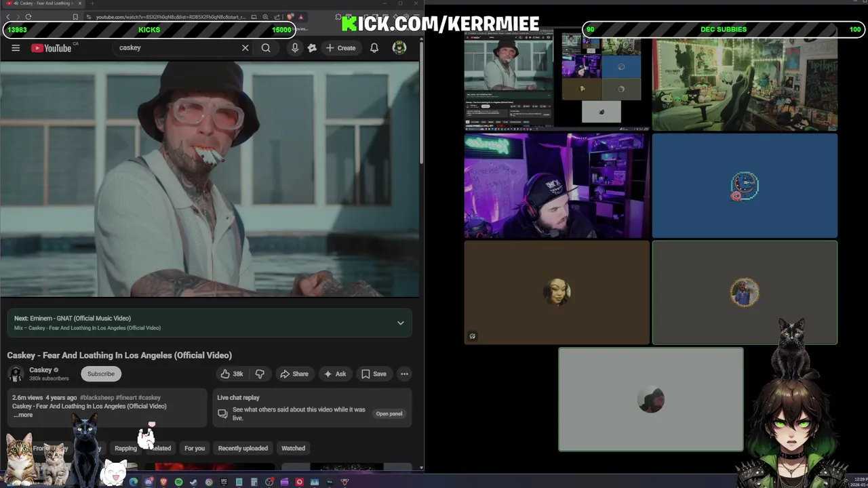Save the video to a playlist
Image resolution: width=868 pixels, height=488 pixels.
[374, 373]
